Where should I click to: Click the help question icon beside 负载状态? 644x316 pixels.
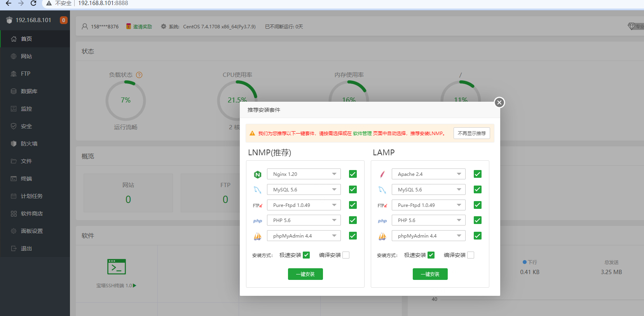[139, 75]
